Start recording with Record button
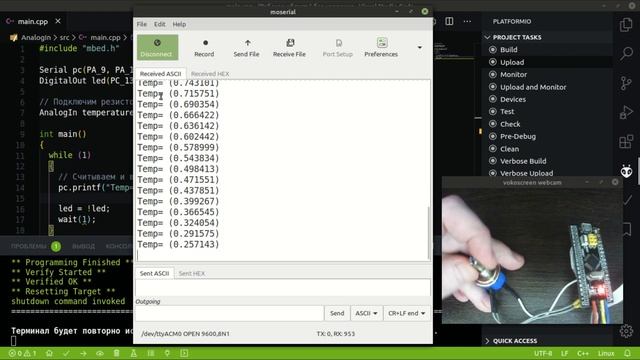640x360 pixels. coord(204,47)
